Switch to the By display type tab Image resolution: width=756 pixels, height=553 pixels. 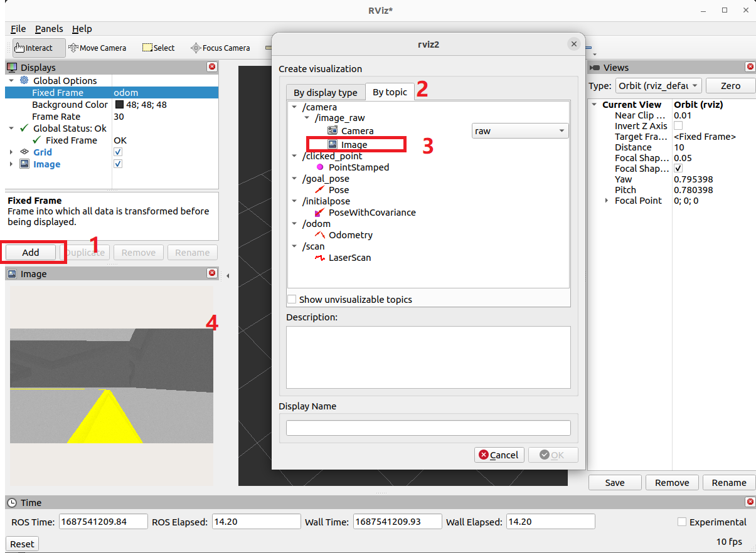click(x=325, y=92)
